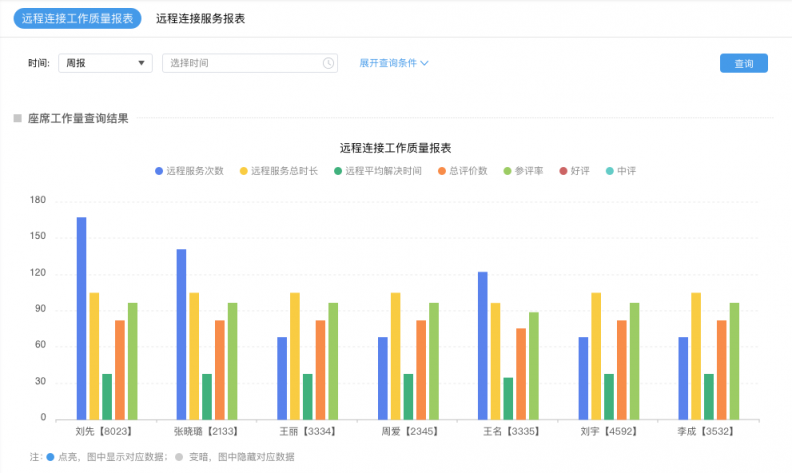Click axis label 刘先【8023】
This screenshot has width=792, height=473.
[104, 432]
